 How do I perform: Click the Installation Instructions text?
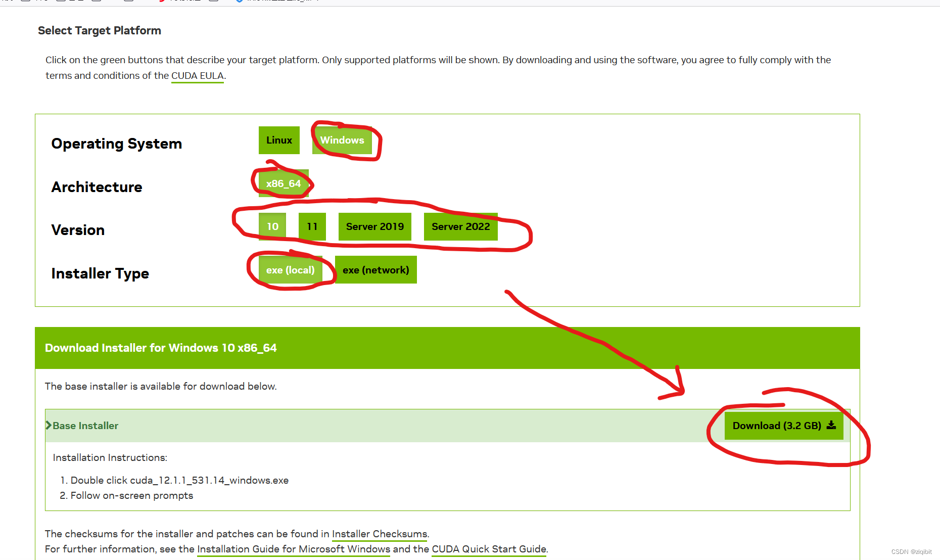click(x=110, y=457)
